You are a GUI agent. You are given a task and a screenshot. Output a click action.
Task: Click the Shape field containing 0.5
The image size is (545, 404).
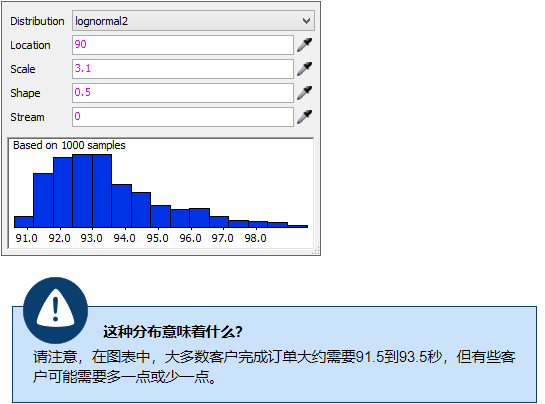(x=183, y=93)
